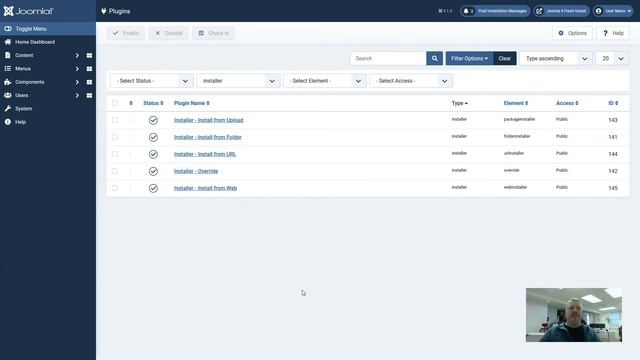Open Users dashboard grid icon

coord(89,96)
